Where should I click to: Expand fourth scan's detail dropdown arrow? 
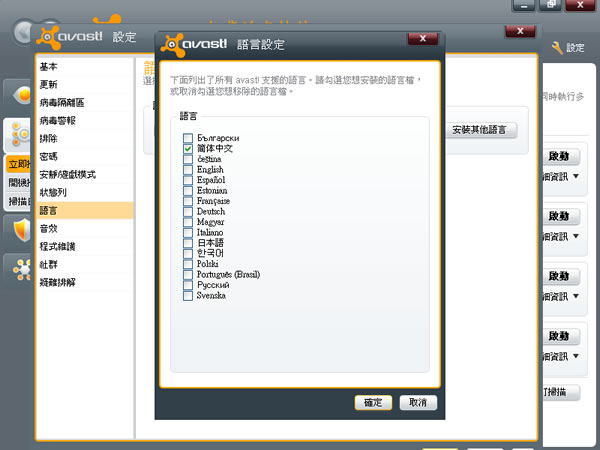click(x=576, y=356)
